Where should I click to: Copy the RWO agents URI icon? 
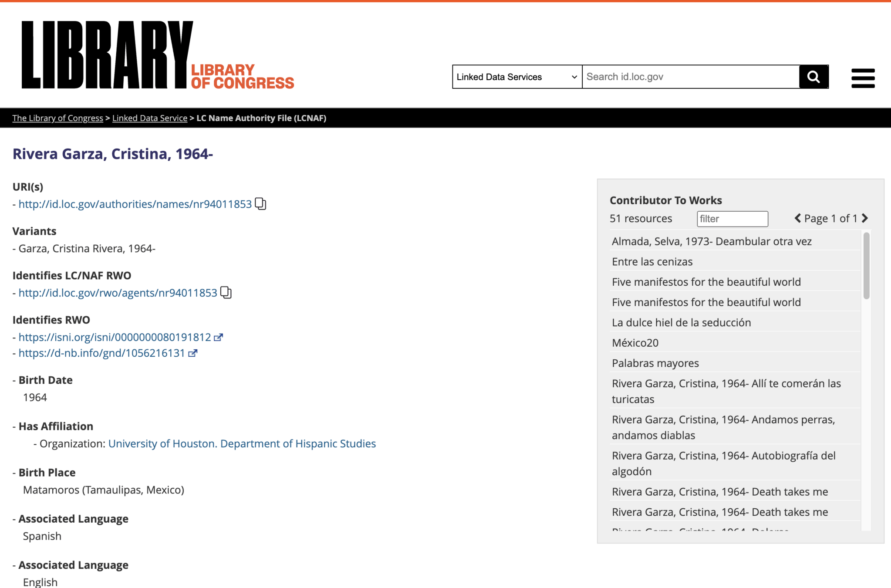[x=226, y=292]
